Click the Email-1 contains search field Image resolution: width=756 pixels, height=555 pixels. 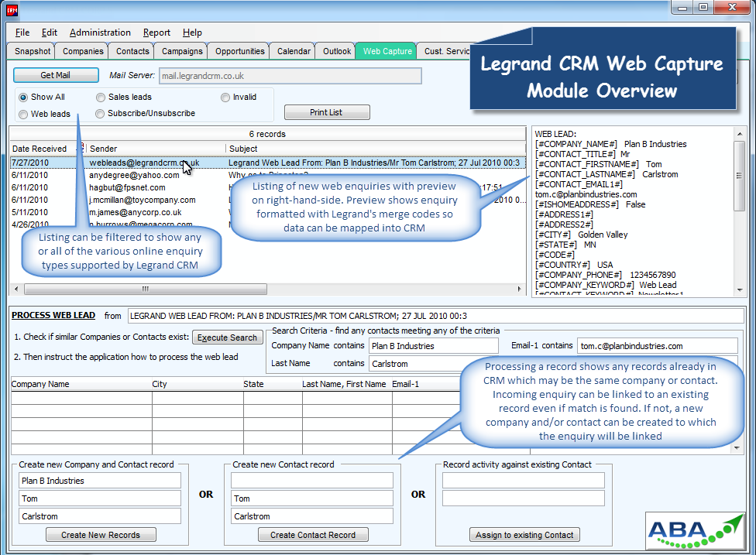[658, 346]
